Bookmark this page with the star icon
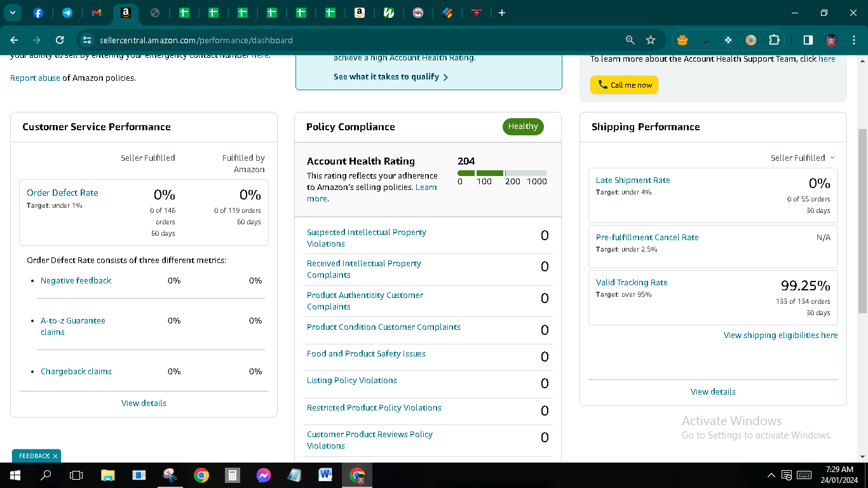 [x=651, y=40]
